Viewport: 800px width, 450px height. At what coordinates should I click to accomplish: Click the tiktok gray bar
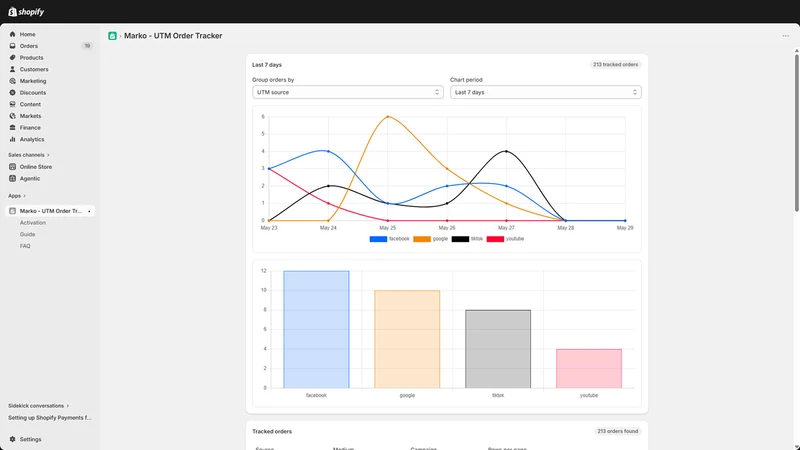tap(498, 349)
